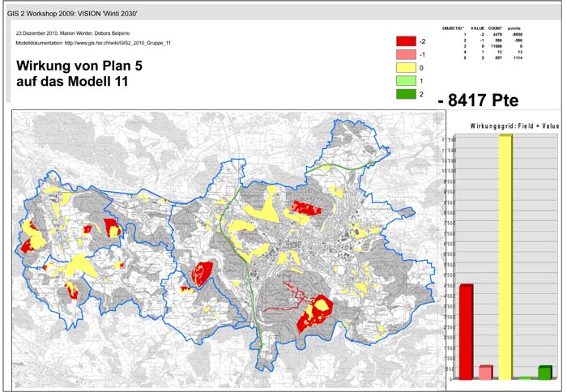Select the yellow 0 legend swatch
This screenshot has width=567, height=392.
click(x=406, y=68)
